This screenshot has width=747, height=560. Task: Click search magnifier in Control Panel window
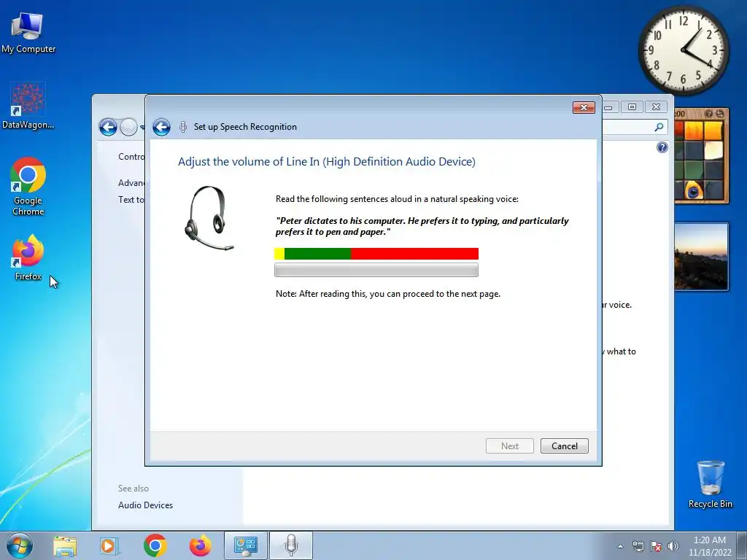click(659, 127)
